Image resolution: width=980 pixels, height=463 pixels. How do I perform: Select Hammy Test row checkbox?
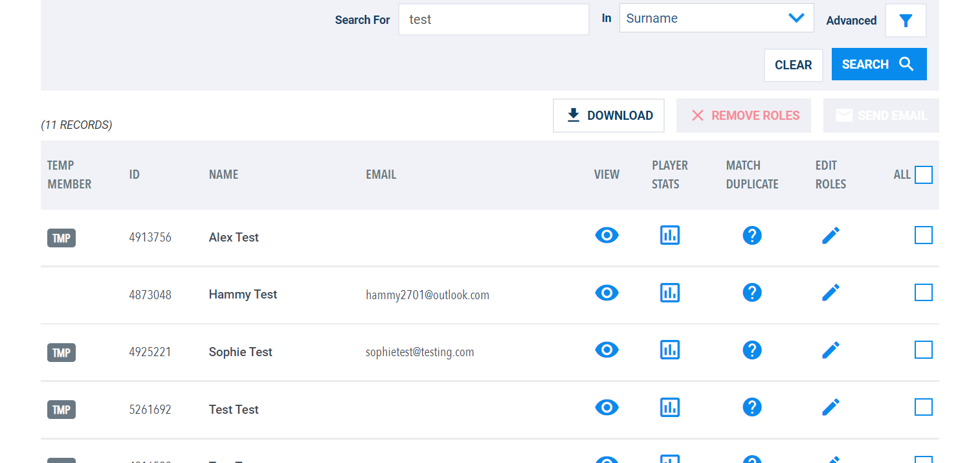point(924,293)
